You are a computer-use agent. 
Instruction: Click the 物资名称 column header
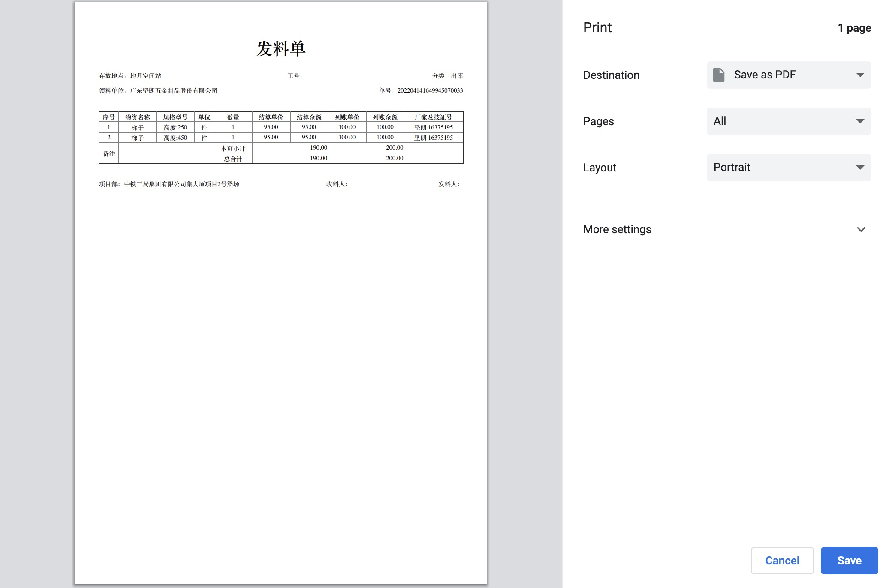click(x=138, y=117)
